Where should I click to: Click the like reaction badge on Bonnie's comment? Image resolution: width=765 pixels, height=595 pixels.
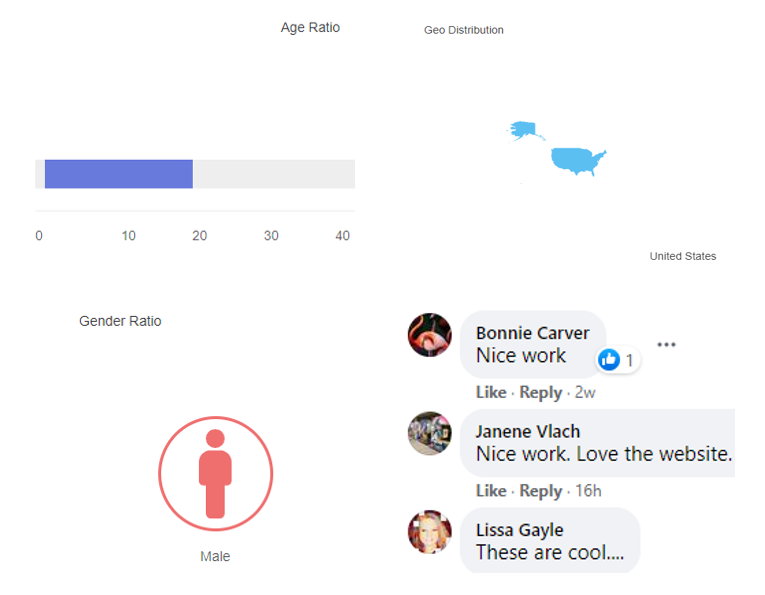pyautogui.click(x=618, y=360)
